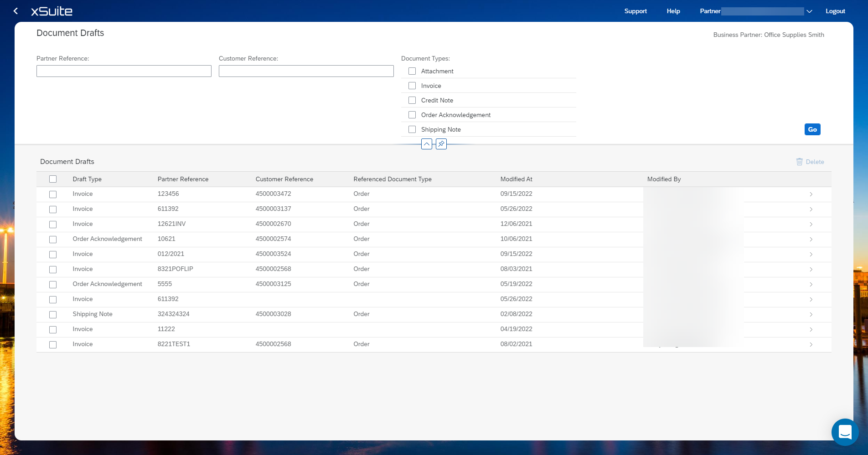868x455 pixels.
Task: Click the Delete trash icon
Action: [x=799, y=162]
